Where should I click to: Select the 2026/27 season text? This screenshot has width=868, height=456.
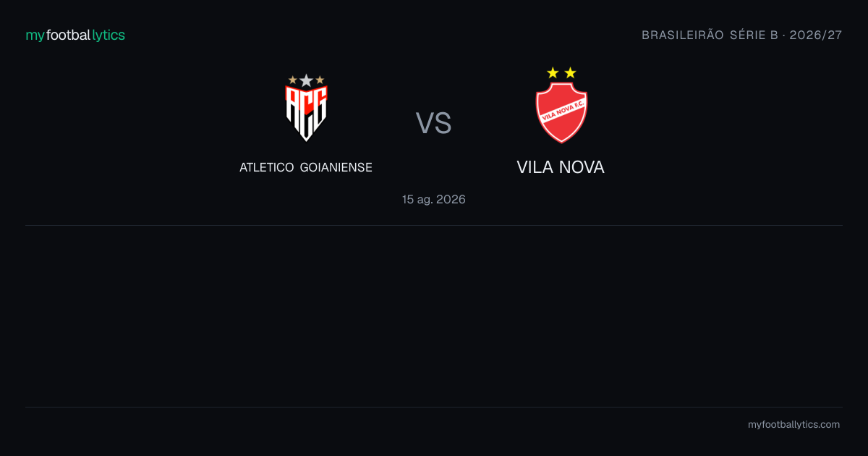[816, 35]
